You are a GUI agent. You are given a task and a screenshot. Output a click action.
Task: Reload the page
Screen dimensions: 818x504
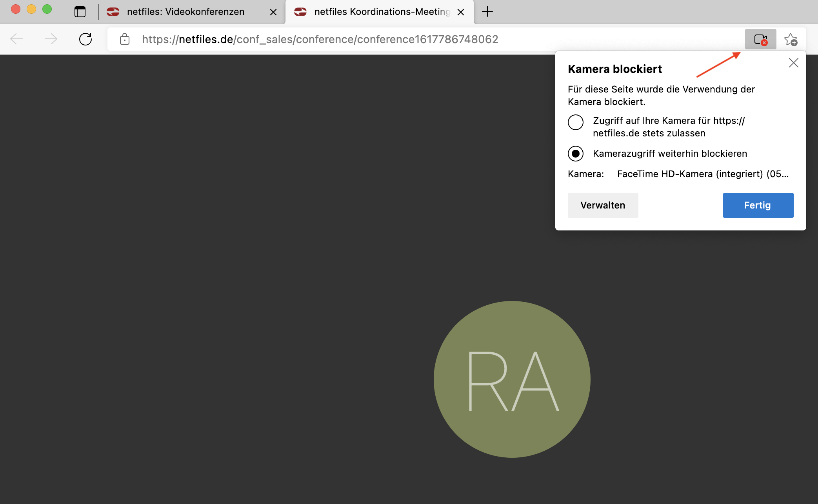pos(85,39)
